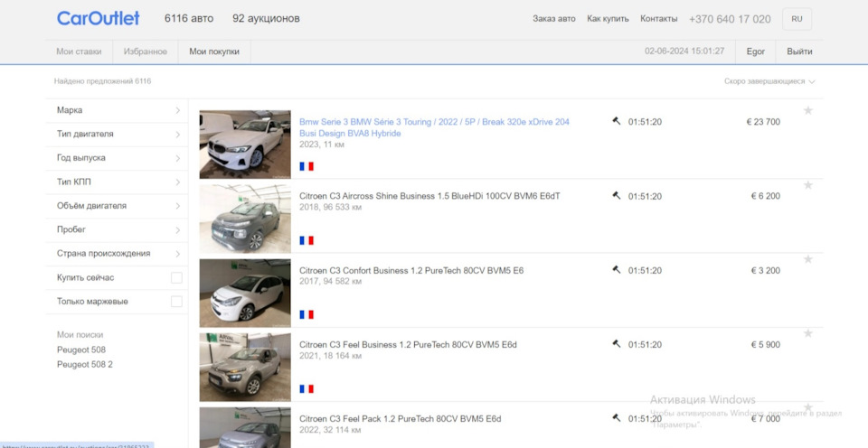
Task: Enable the Только маржевые checkbox
Action: point(176,302)
